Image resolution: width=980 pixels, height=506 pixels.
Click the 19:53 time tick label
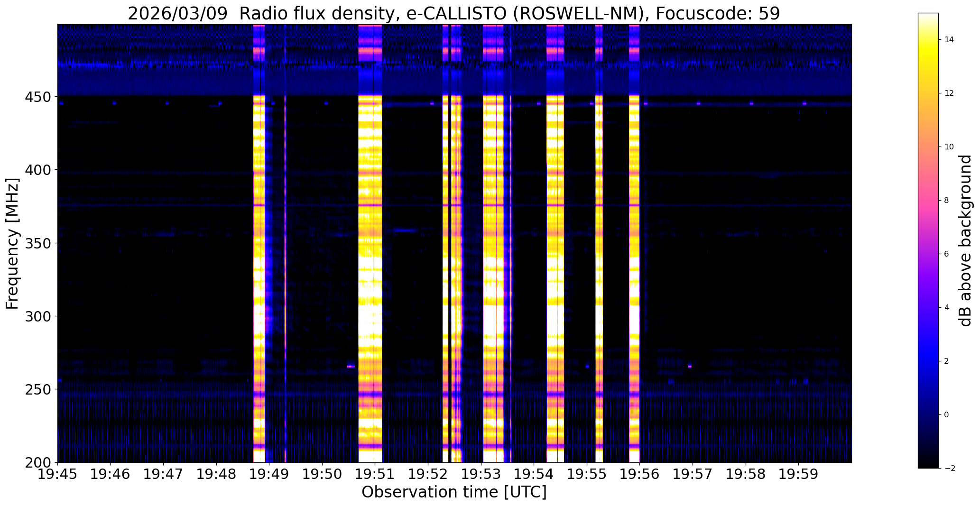[481, 474]
